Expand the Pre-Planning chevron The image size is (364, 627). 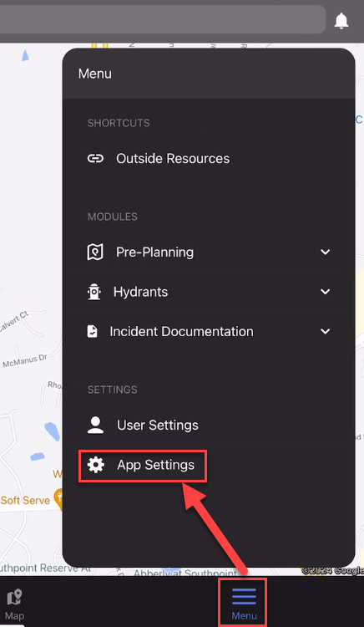coord(326,252)
